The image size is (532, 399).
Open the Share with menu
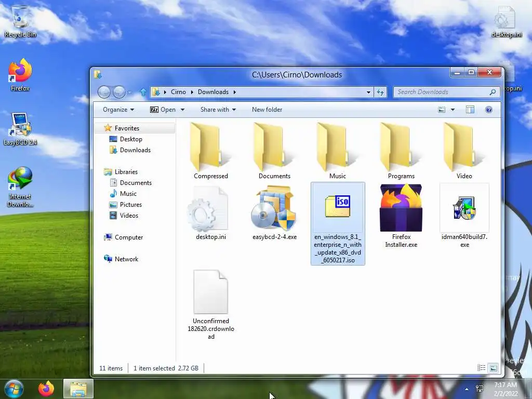218,110
